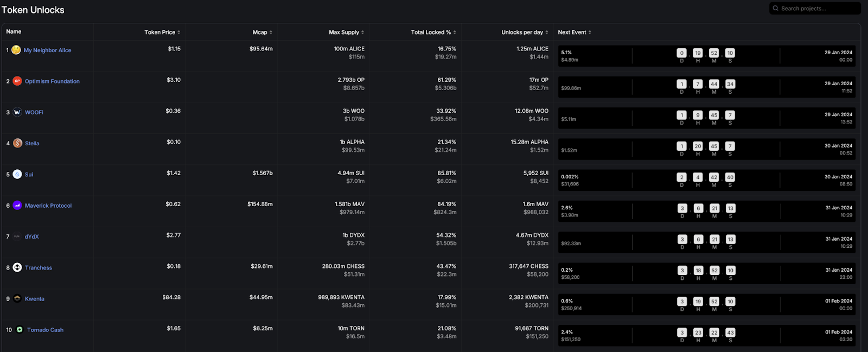Image resolution: width=868 pixels, height=352 pixels.
Task: Click the 280.03m CHESS max supply
Action: coord(343,266)
